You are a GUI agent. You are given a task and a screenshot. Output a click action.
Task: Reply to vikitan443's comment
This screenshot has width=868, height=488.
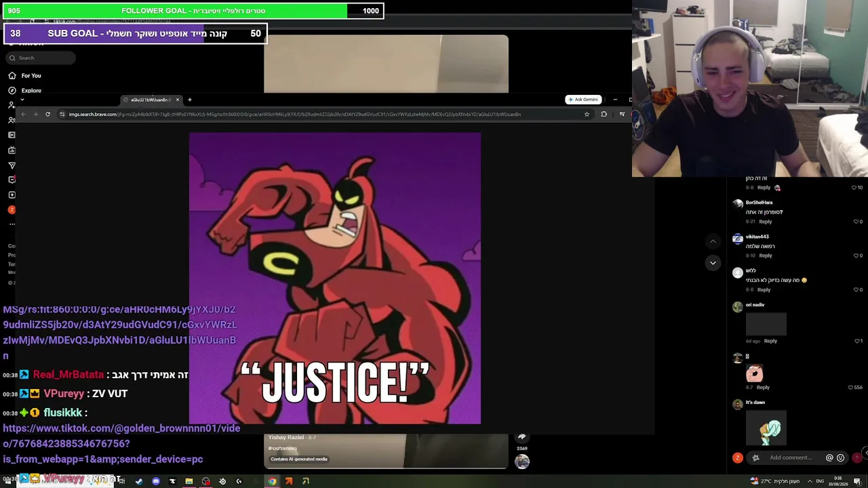click(766, 256)
